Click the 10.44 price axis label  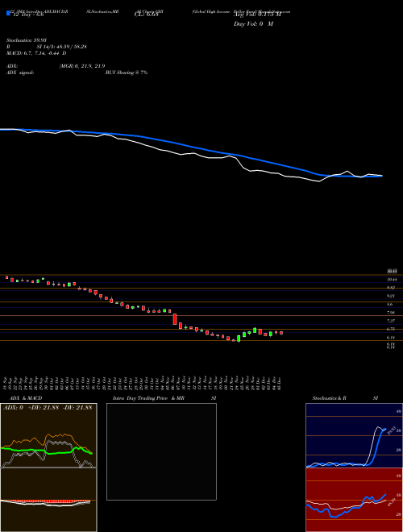pyautogui.click(x=392, y=279)
